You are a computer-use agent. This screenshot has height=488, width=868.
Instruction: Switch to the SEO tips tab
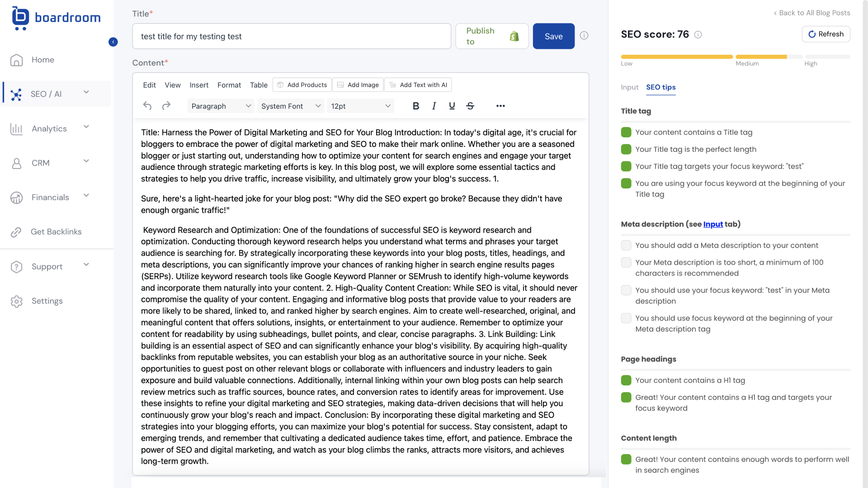click(x=660, y=87)
